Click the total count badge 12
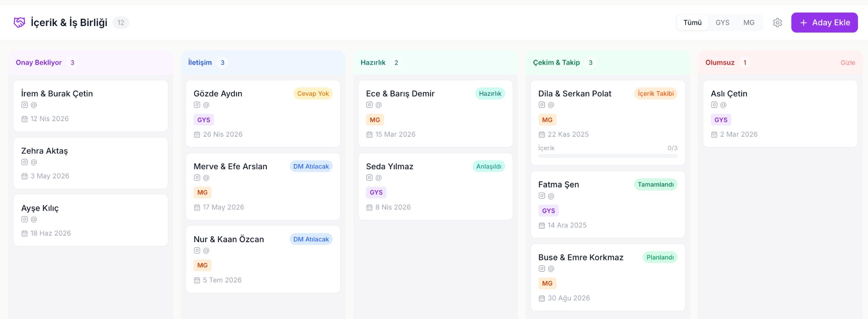Viewport: 868px width, 319px height. [121, 23]
